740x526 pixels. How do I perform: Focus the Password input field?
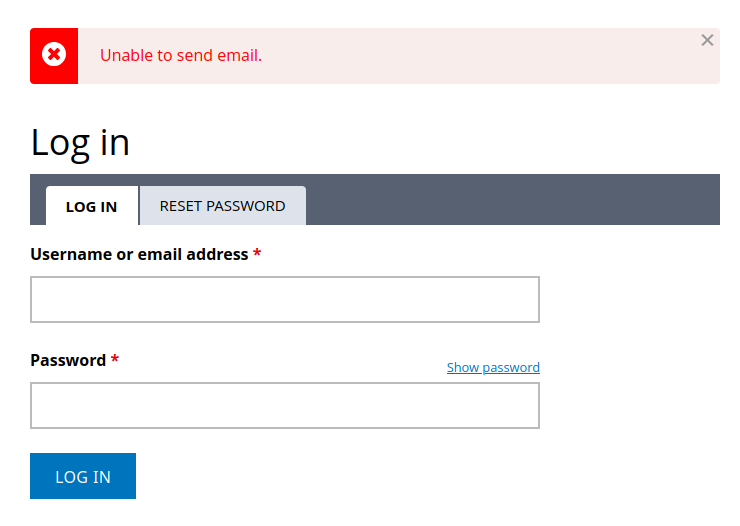click(285, 405)
